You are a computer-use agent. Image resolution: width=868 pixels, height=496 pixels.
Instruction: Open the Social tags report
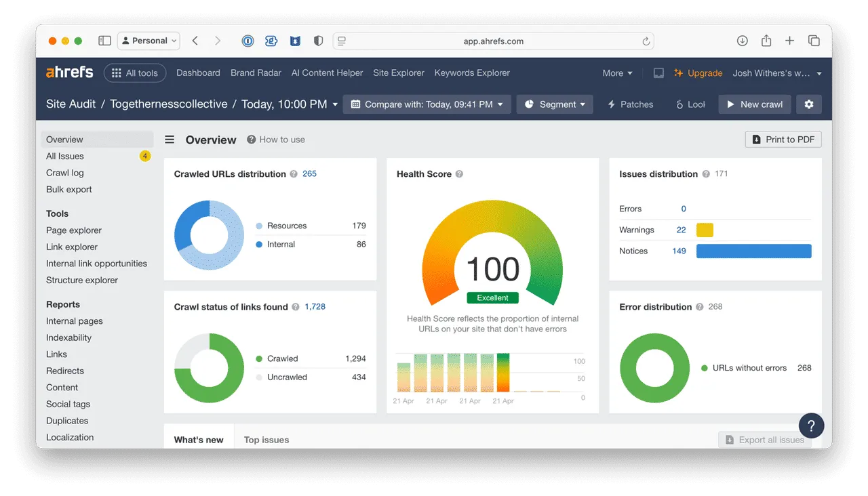[68, 404]
